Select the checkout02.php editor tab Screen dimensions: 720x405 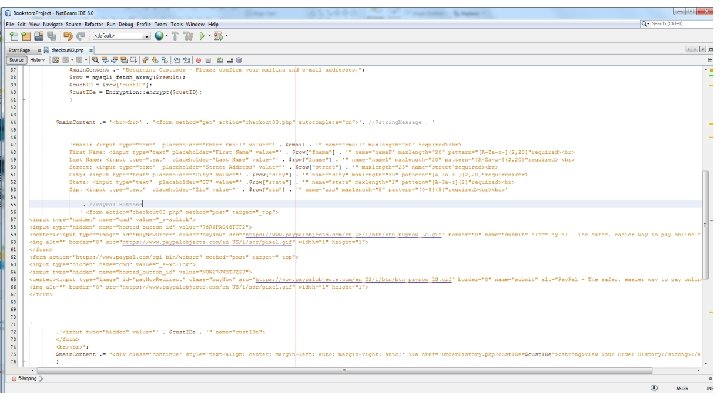click(67, 50)
